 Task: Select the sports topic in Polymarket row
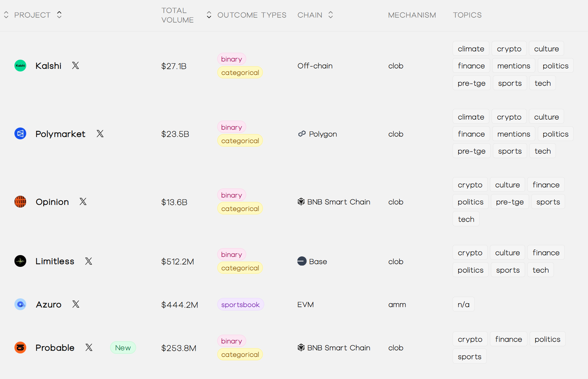click(x=510, y=151)
